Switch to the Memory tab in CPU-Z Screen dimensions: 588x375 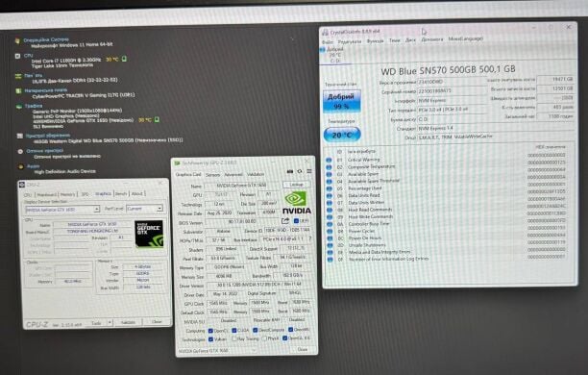coord(67,194)
